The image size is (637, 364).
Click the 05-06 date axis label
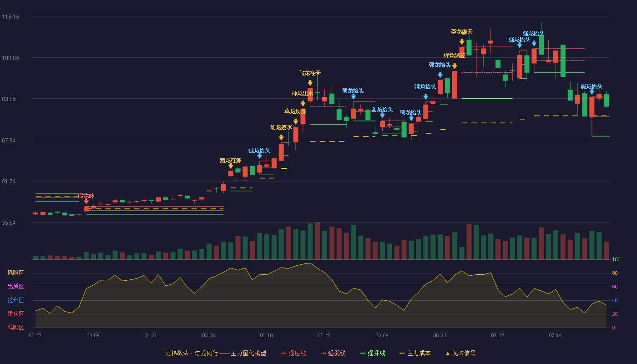[208, 335]
